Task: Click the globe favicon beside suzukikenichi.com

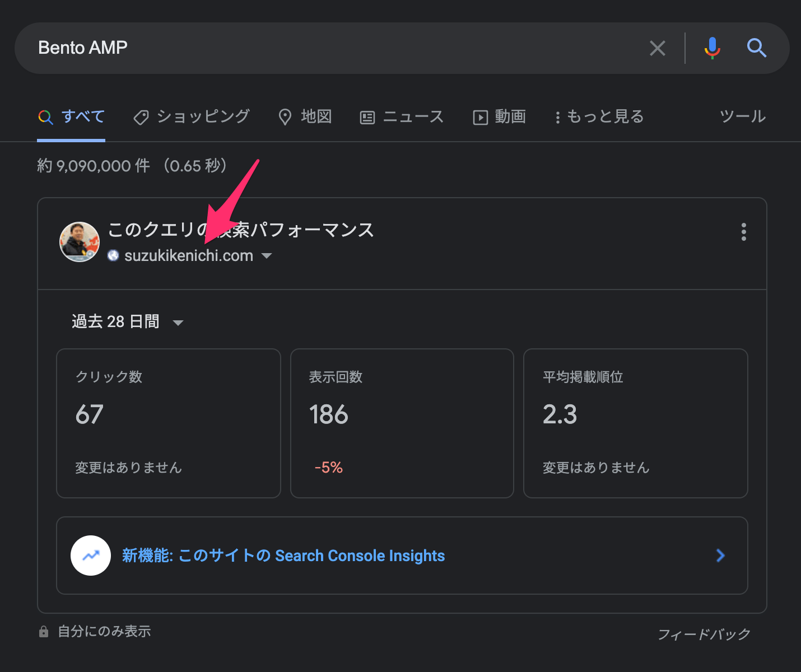Action: point(113,255)
